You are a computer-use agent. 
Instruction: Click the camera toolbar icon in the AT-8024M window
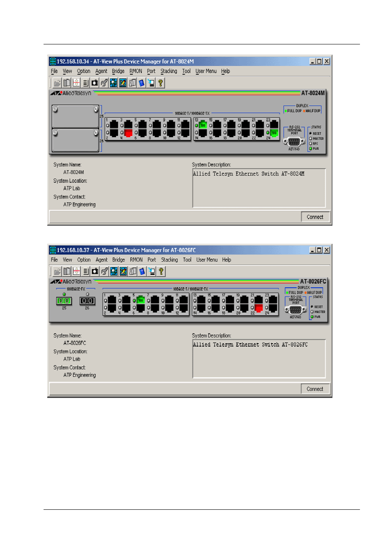coord(95,83)
